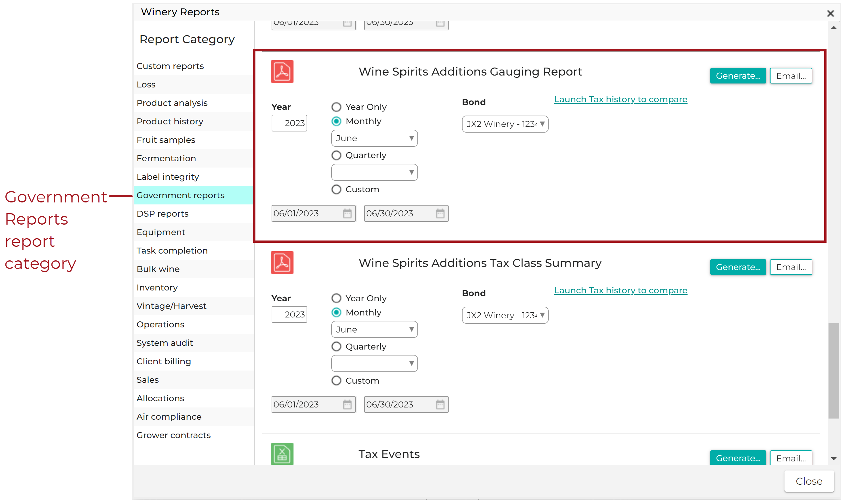Click the PDF icon for Tax Class Summary
843x504 pixels.
point(282,263)
